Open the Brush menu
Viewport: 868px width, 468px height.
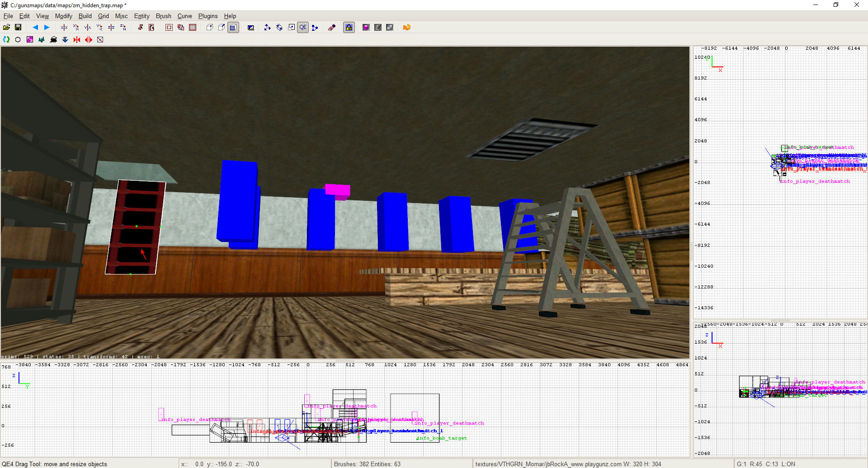(163, 16)
